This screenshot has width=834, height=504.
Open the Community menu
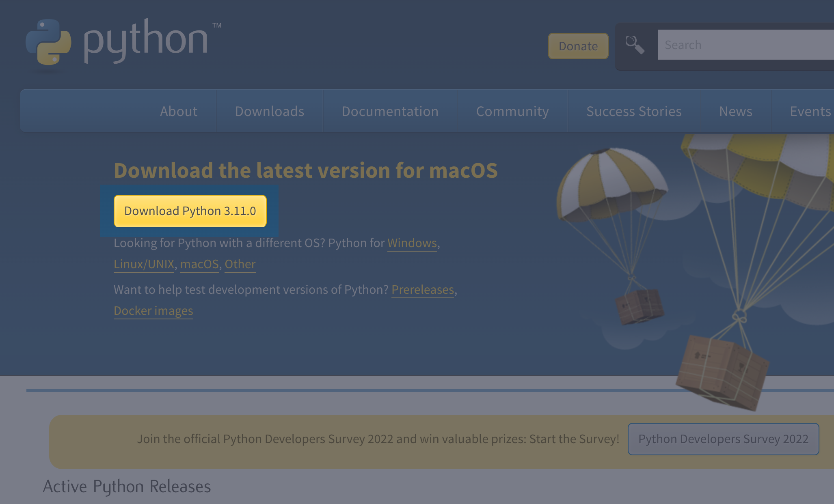click(512, 111)
